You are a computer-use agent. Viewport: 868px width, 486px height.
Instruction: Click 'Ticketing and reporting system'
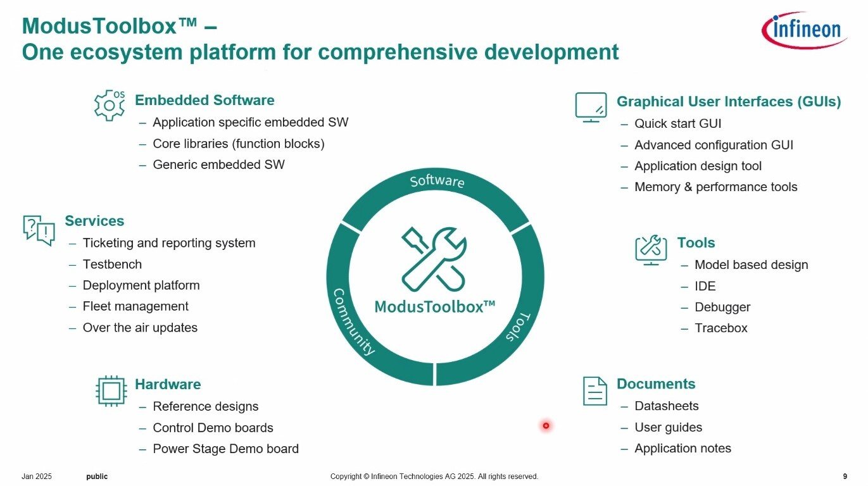[x=169, y=243]
